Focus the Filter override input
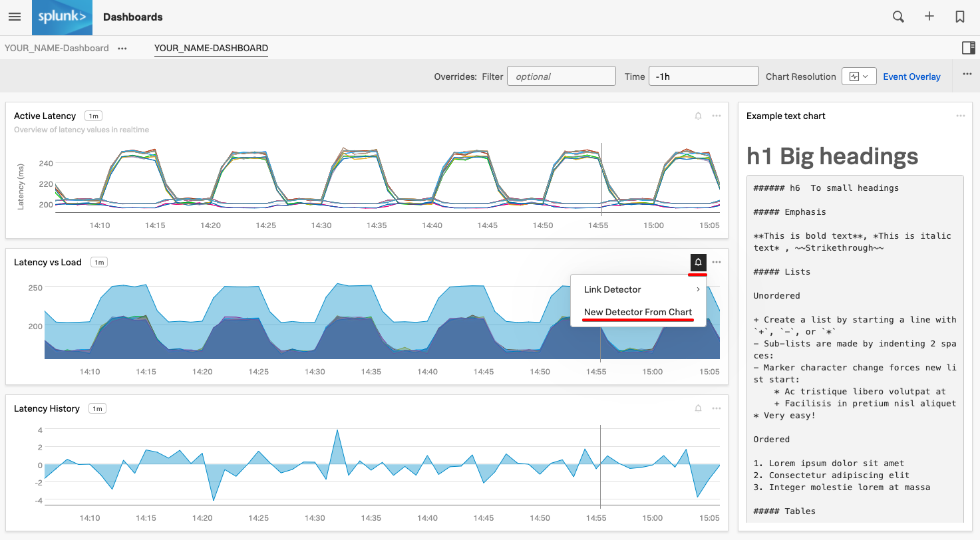The height and width of the screenshot is (540, 980). tap(562, 76)
